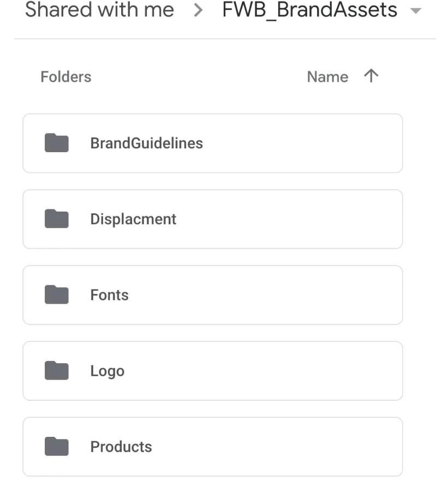Select the Displacment folder name
The width and height of the screenshot is (448, 481).
[x=133, y=219]
